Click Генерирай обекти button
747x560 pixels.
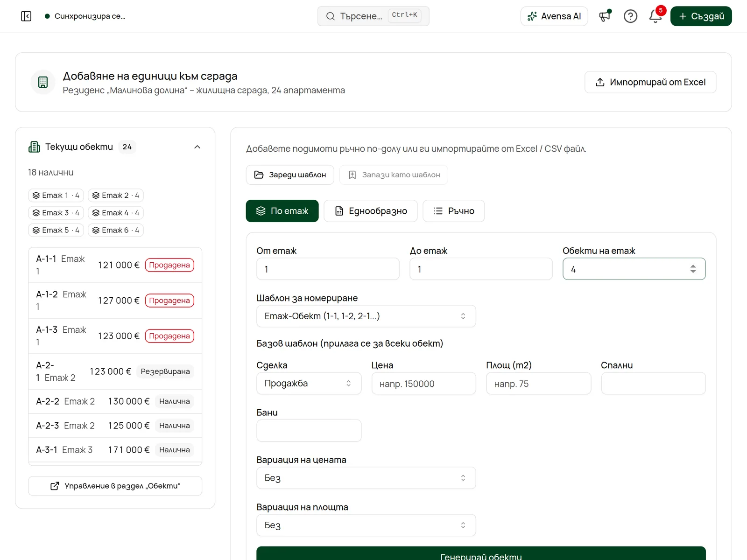point(481,553)
